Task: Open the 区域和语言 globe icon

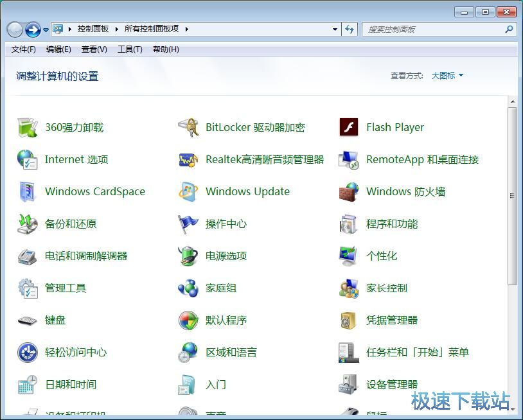Action: [188, 353]
